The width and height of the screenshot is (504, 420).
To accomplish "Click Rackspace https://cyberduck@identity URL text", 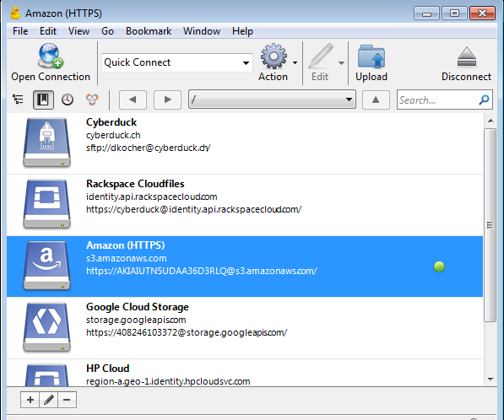I will point(194,209).
